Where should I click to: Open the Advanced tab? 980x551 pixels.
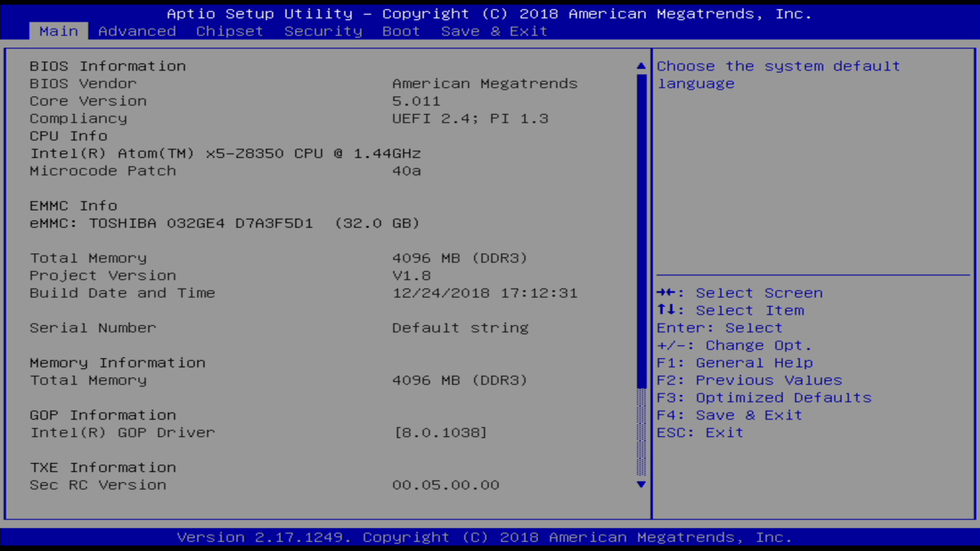[137, 31]
